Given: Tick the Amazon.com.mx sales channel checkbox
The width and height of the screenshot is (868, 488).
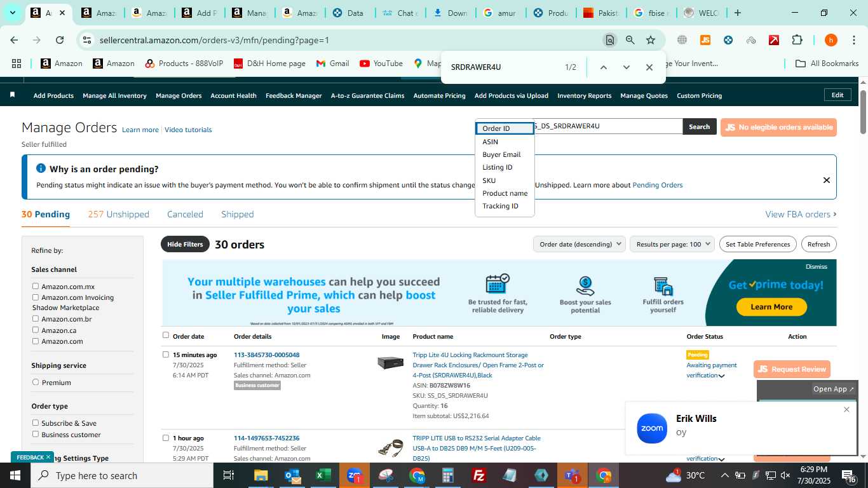Looking at the screenshot, I should 36,286.
